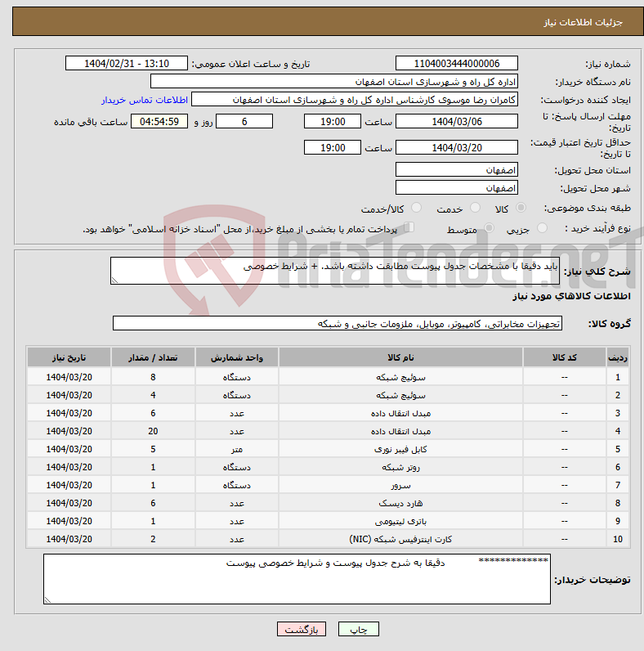Select row 4 مبدل انتقال داده item name
The width and height of the screenshot is (644, 651).
click(x=400, y=431)
